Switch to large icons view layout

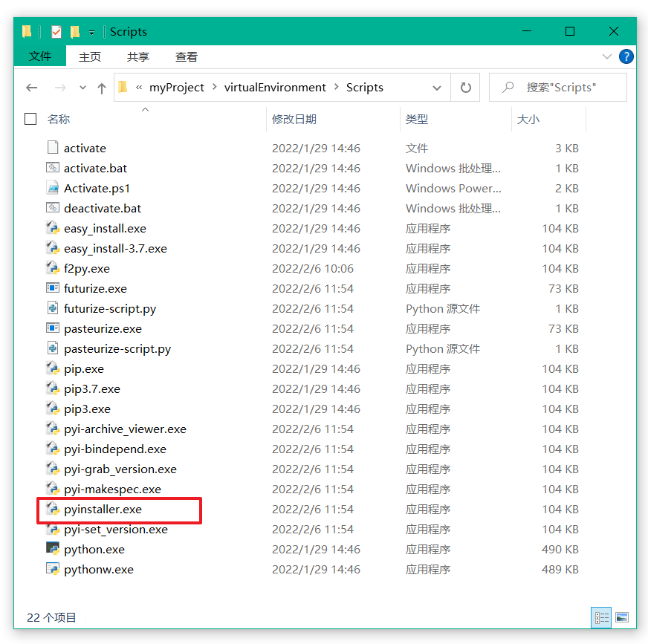[x=622, y=617]
